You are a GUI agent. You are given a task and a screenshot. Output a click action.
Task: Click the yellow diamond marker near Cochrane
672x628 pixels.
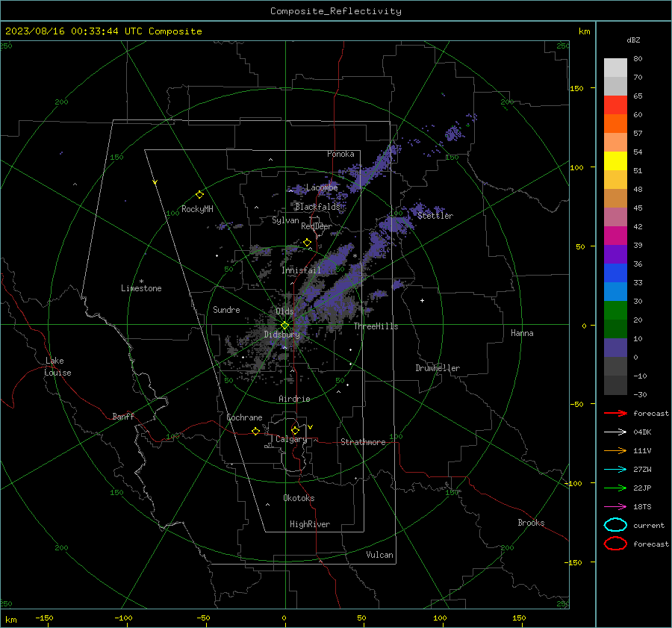tap(255, 432)
